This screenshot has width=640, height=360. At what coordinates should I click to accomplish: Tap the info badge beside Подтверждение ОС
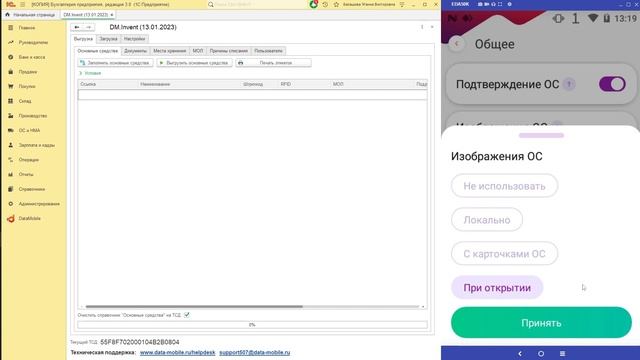(x=569, y=84)
